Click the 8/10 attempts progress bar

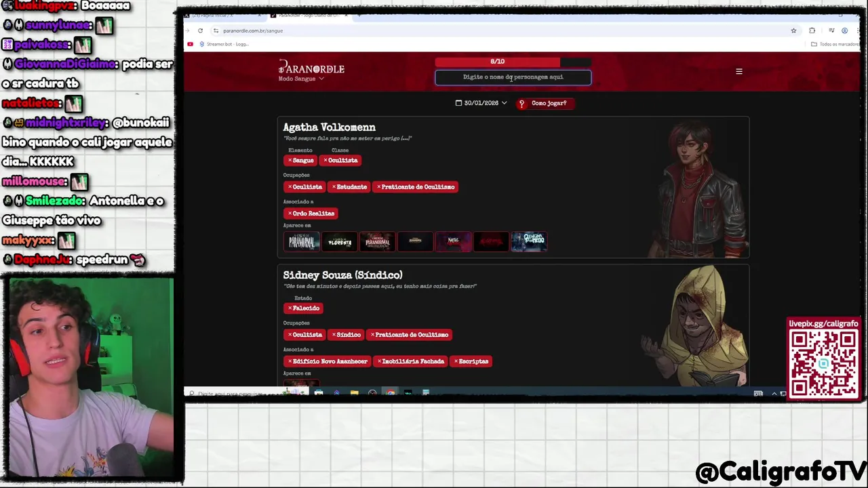tap(513, 62)
